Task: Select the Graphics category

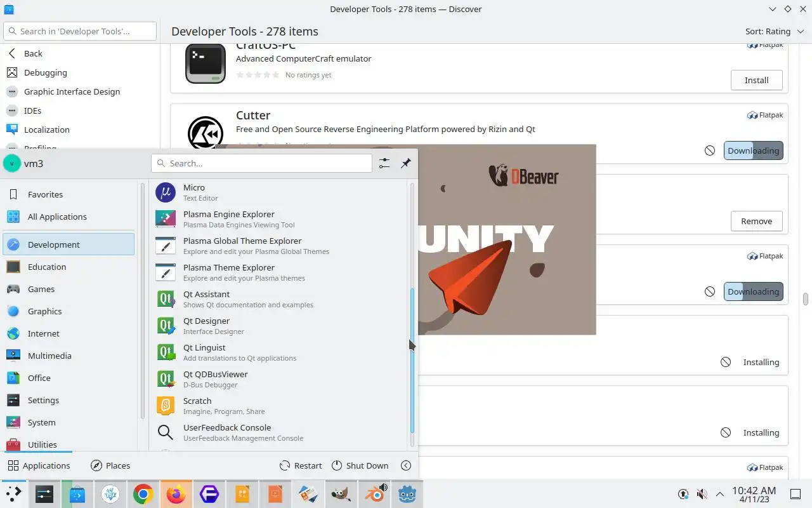Action: 69,311
